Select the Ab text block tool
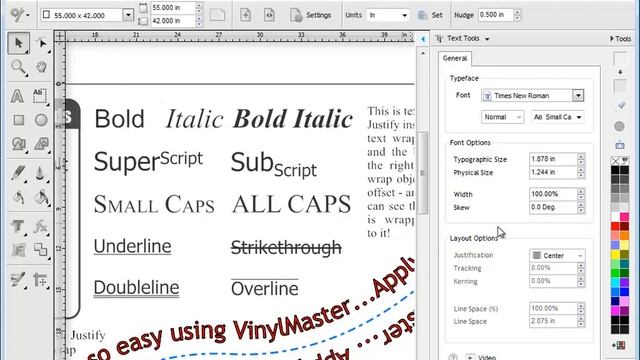 (40, 96)
